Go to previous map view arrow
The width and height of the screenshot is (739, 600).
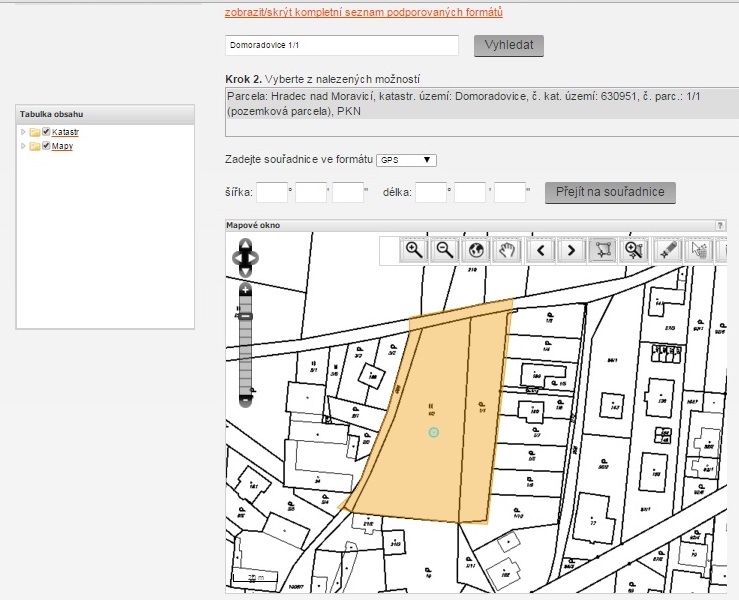click(x=541, y=251)
